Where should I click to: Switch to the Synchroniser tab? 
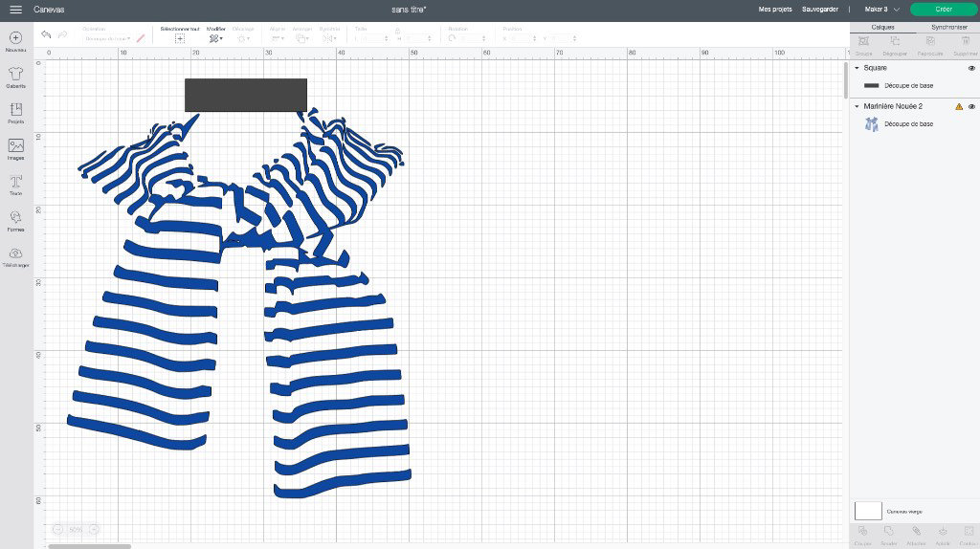(948, 28)
